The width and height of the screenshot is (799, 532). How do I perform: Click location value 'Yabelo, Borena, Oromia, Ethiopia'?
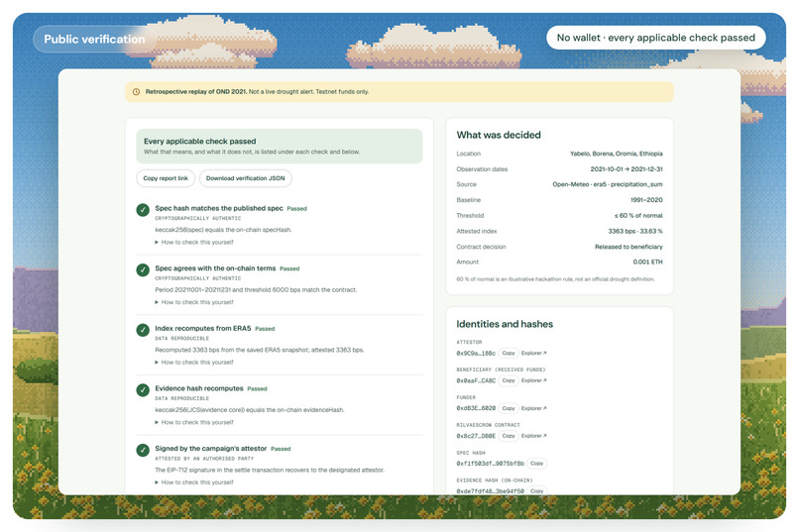coord(616,154)
